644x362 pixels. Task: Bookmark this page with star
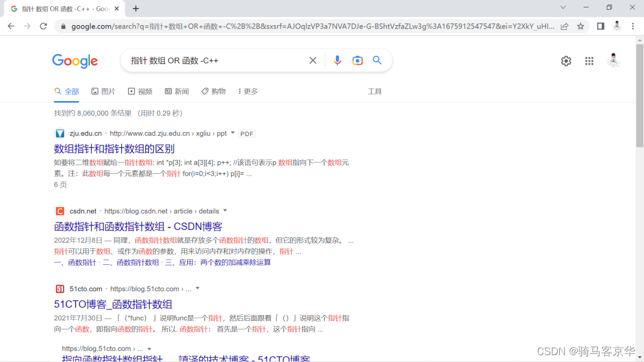580,26
